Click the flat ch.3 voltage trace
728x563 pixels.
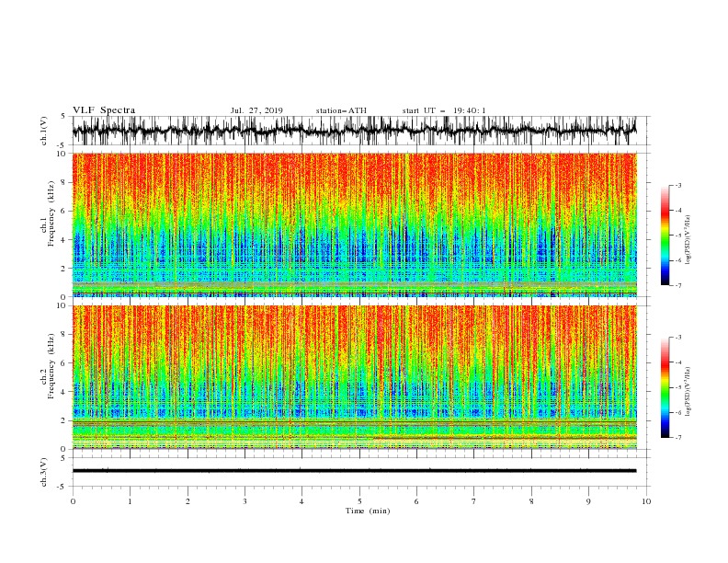click(x=354, y=471)
